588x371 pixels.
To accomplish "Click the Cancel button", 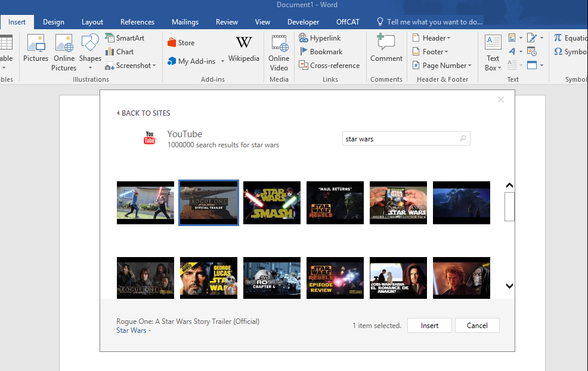I will pyautogui.click(x=477, y=326).
